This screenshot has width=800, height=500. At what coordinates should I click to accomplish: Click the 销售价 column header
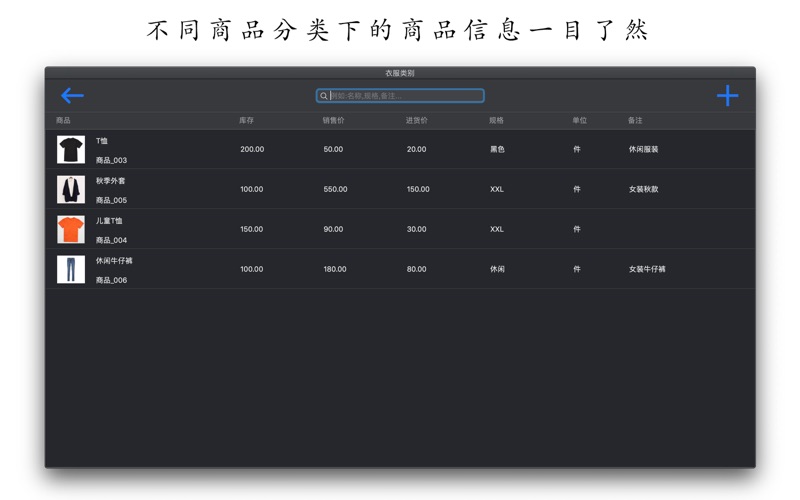click(x=333, y=121)
